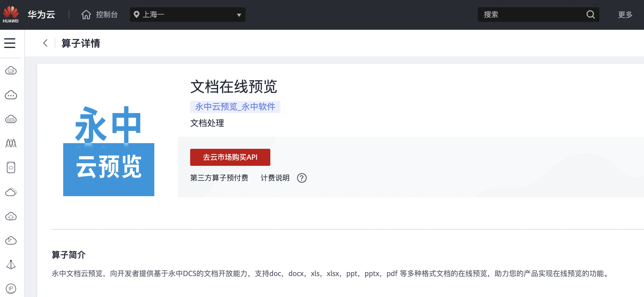Click the first cloud server sidebar icon
Viewport: 644px width, 297px height.
[x=11, y=71]
